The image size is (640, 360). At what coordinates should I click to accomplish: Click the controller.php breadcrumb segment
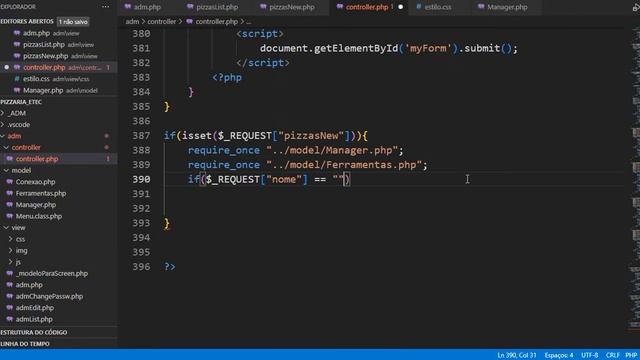(216, 21)
